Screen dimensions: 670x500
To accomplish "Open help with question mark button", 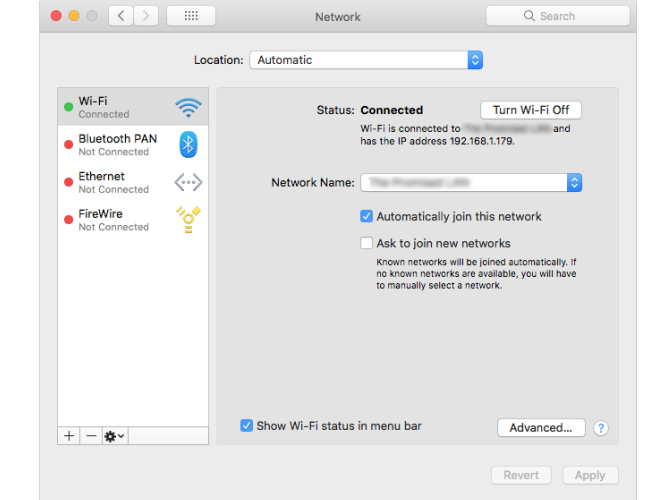I will (601, 428).
